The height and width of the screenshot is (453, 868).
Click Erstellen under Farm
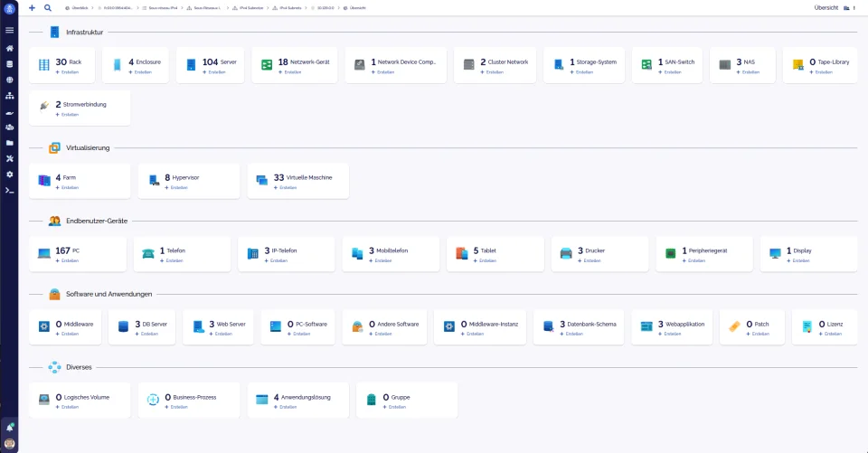(x=68, y=188)
